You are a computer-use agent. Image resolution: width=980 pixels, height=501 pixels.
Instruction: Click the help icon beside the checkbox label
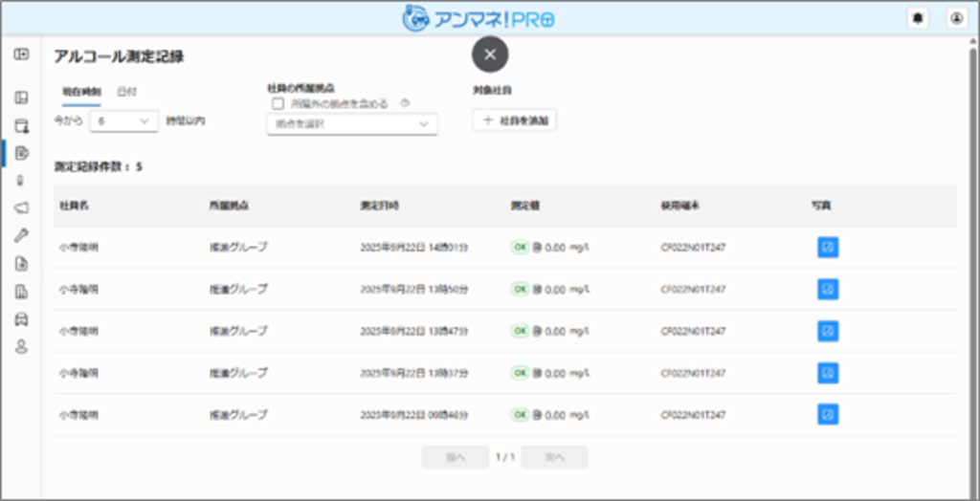[405, 104]
